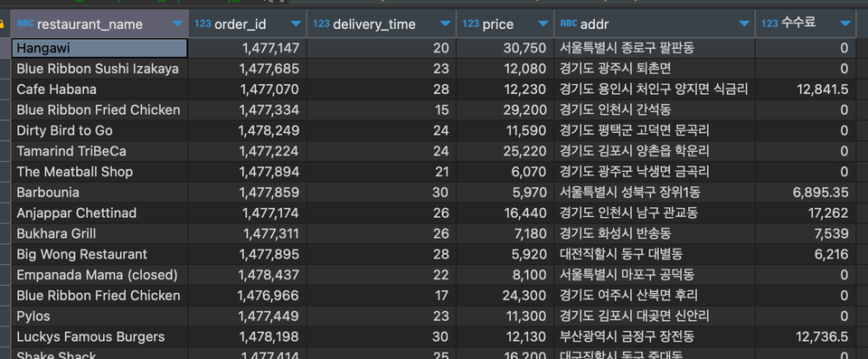Viewport: 868px width, 359px height.
Task: Select address cell 경기도 인천시 간석동
Action: (655, 110)
